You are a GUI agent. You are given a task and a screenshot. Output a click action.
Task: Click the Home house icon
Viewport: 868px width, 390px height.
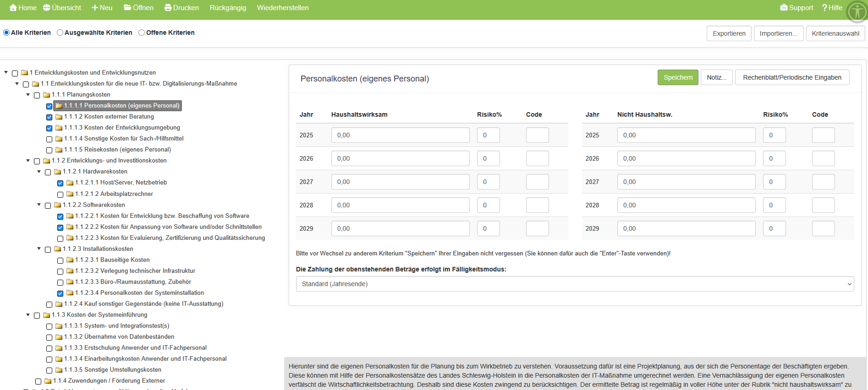(x=13, y=8)
